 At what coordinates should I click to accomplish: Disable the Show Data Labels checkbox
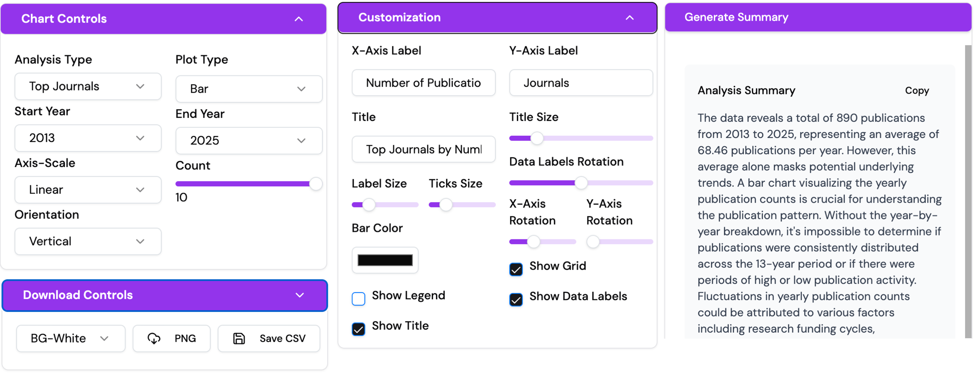(x=516, y=300)
